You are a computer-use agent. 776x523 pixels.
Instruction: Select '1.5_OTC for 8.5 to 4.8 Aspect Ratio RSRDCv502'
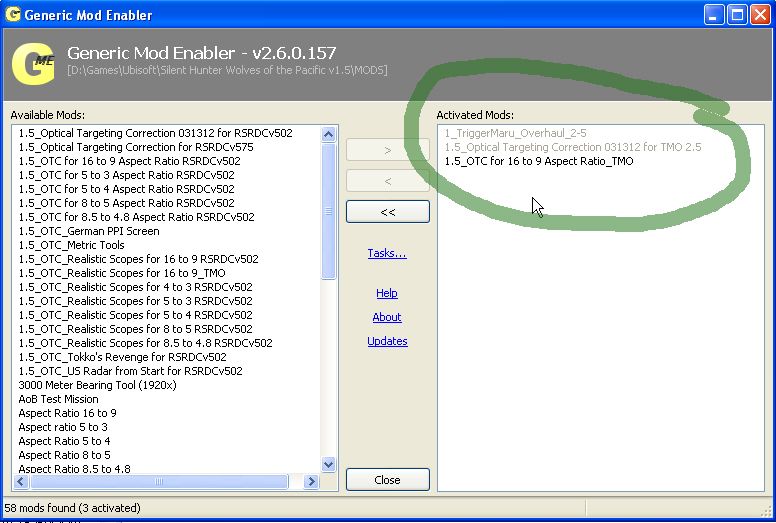(137, 217)
